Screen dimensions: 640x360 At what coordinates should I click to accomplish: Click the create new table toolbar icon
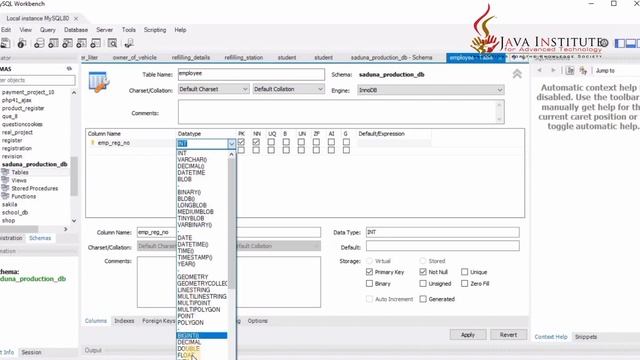point(53,43)
